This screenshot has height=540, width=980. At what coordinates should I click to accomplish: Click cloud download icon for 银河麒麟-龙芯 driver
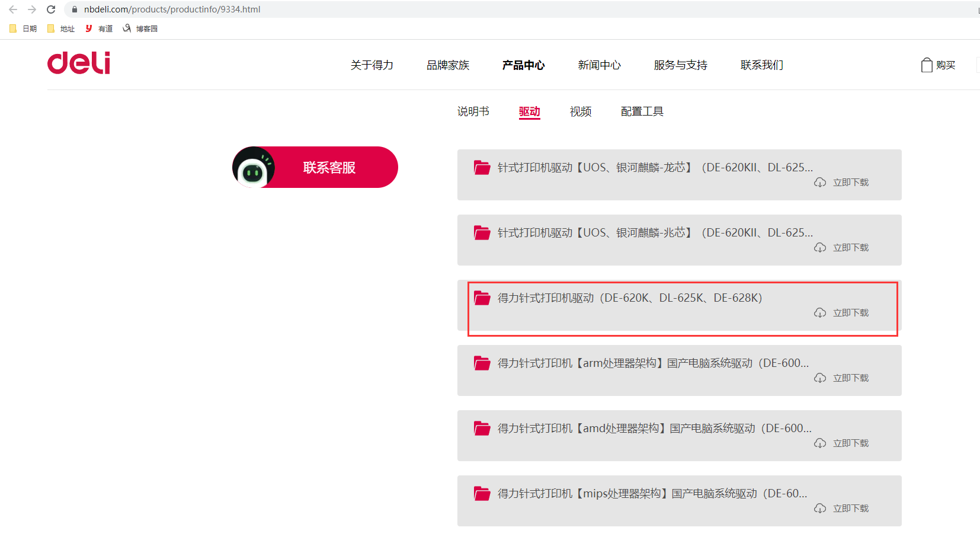point(820,183)
